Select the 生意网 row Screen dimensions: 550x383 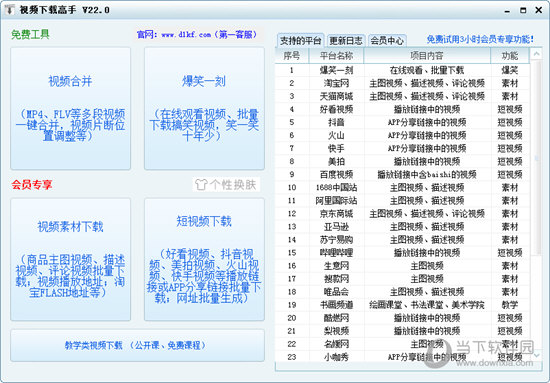(x=402, y=266)
